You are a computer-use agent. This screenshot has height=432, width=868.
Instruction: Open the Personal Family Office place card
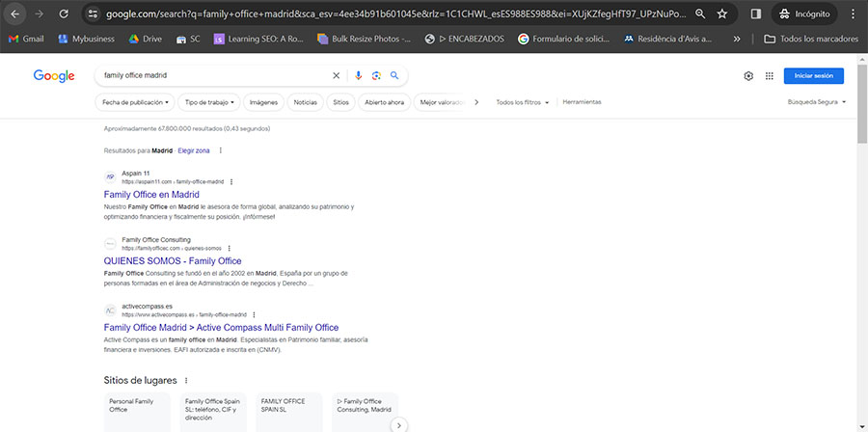point(137,412)
